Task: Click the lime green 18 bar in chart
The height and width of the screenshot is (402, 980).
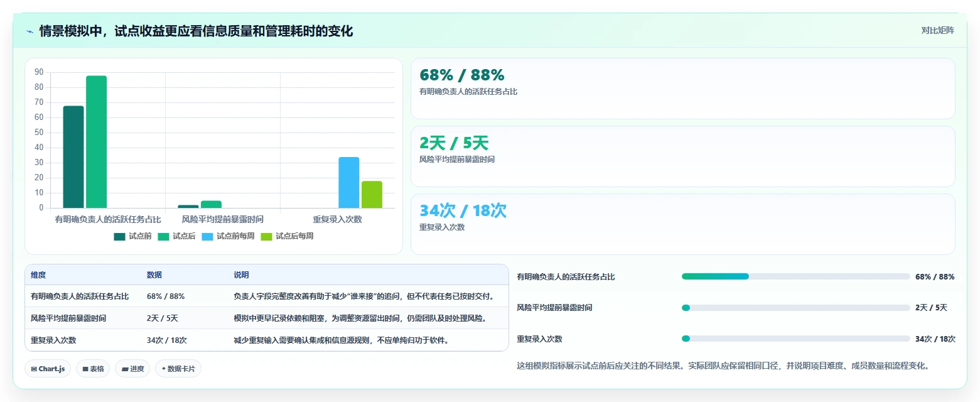Action: coord(372,194)
